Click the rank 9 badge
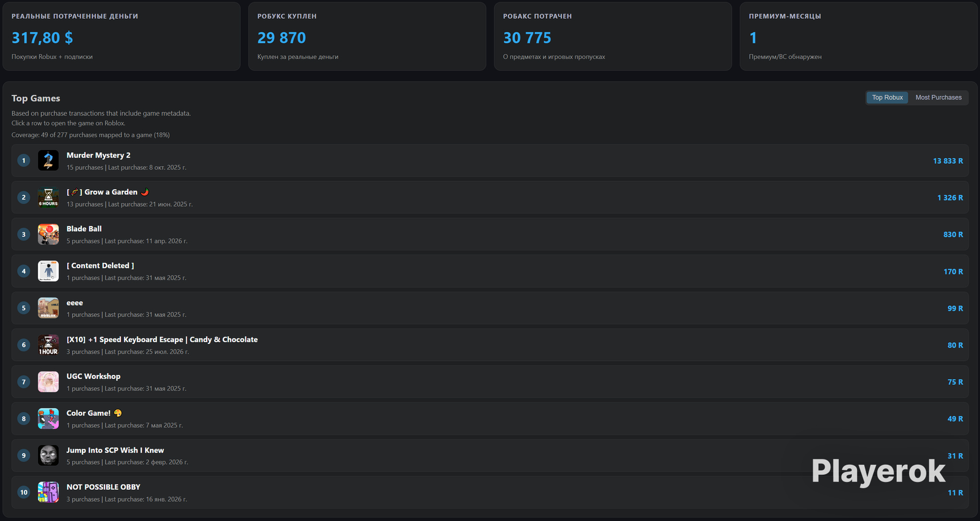 (x=23, y=455)
